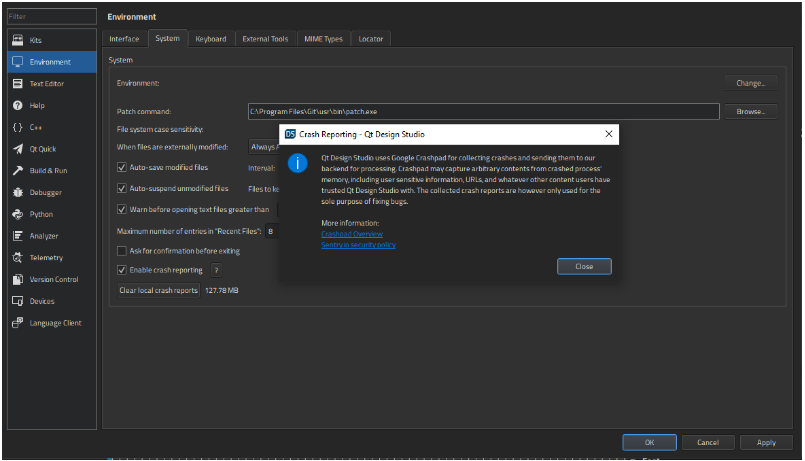Close the Crash Reporting dialog via Close button
The width and height of the screenshot is (805, 461).
point(584,266)
